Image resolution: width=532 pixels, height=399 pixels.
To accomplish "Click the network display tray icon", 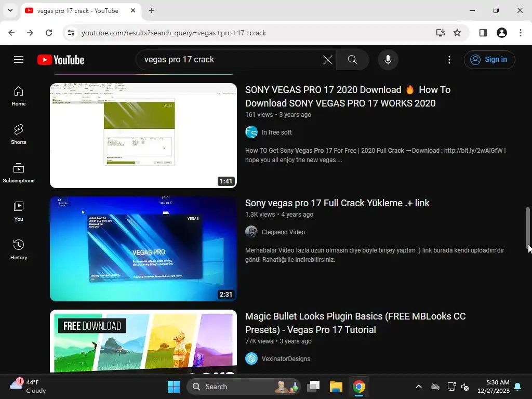I will point(451,387).
